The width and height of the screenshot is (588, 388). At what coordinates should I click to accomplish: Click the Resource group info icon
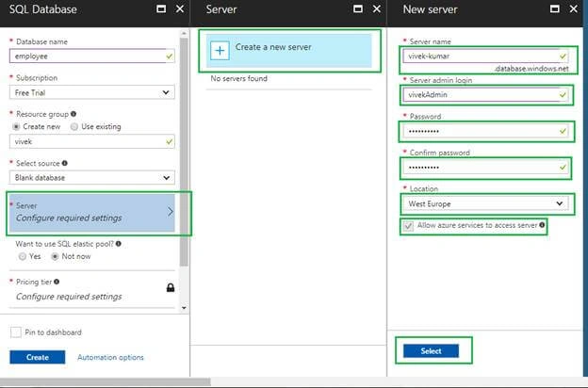[73, 114]
